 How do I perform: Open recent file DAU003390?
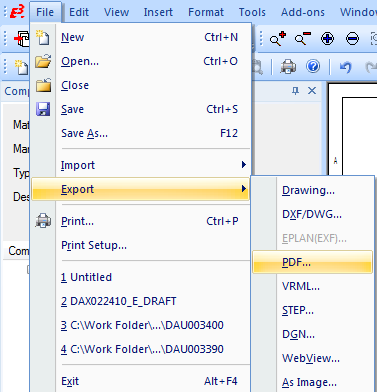point(140,349)
